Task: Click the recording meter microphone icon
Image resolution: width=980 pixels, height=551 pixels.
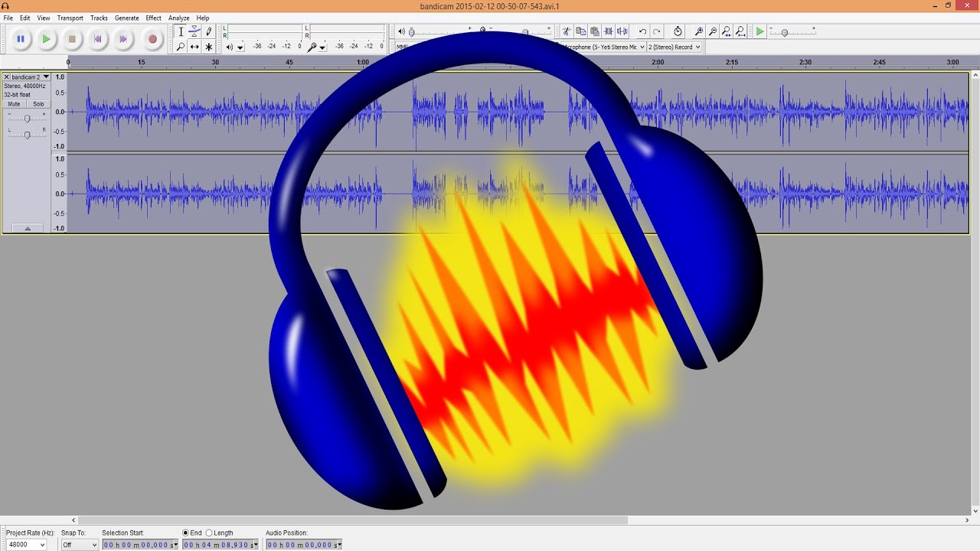Action: click(x=312, y=47)
